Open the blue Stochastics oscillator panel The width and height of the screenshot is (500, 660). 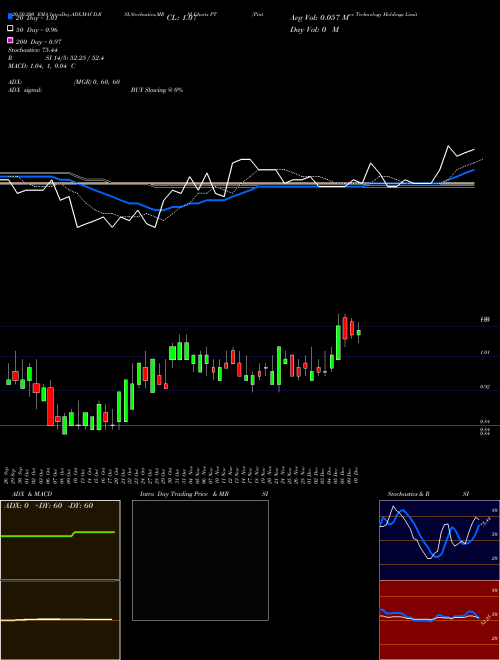click(439, 540)
